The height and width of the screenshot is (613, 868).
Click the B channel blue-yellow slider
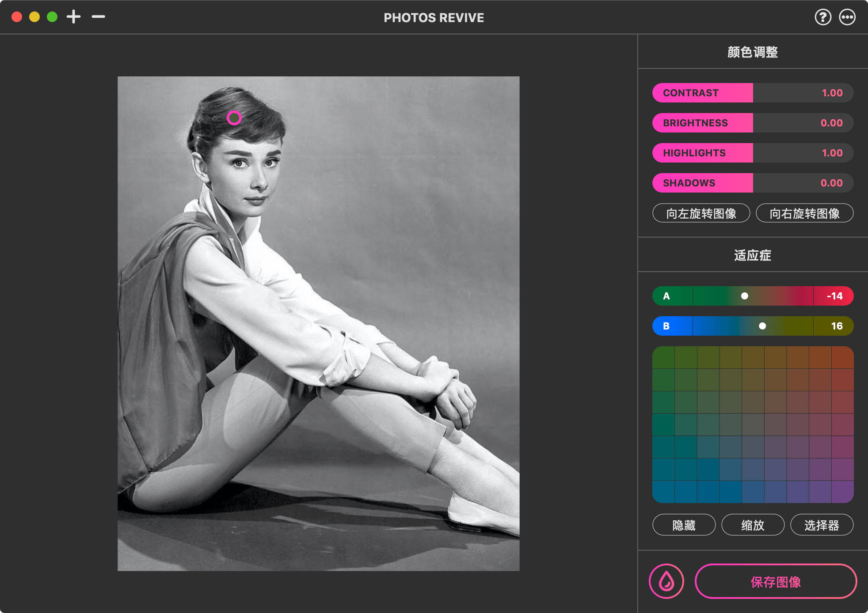(753, 326)
